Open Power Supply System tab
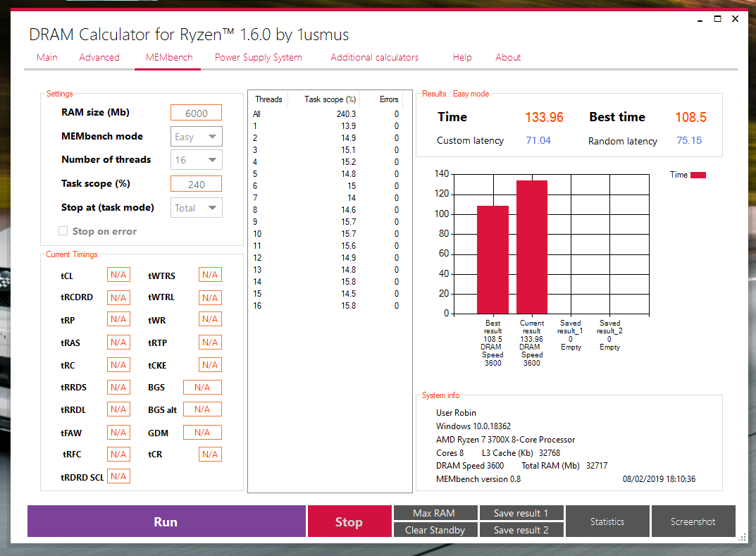 point(259,57)
